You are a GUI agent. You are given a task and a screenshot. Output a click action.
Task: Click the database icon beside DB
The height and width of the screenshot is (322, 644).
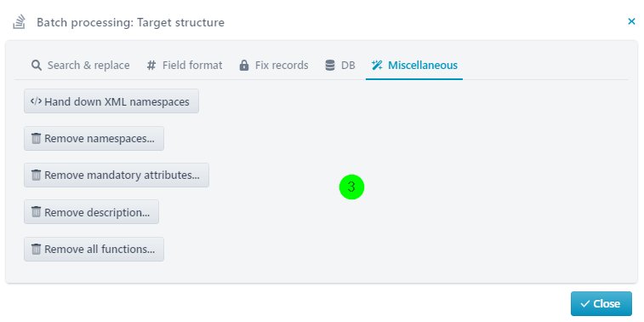point(330,66)
